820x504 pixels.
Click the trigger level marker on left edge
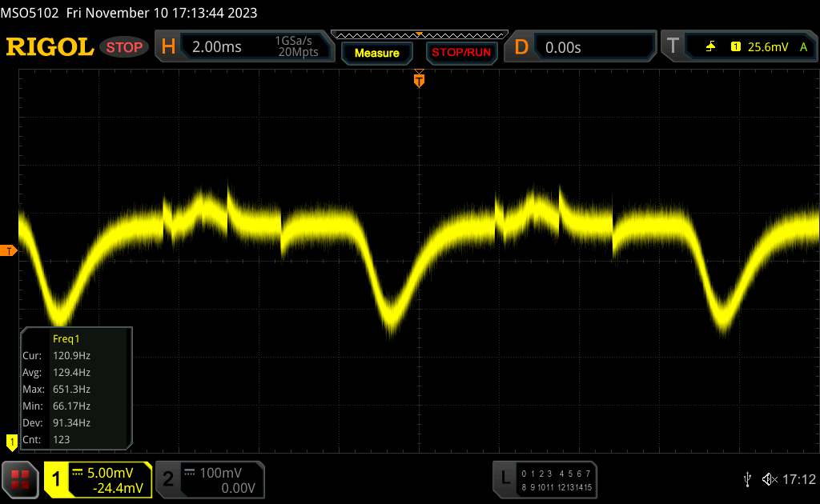[9, 250]
